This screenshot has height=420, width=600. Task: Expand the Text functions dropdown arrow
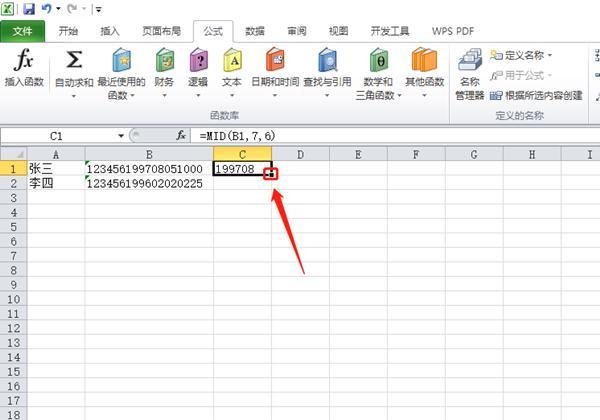tap(232, 95)
